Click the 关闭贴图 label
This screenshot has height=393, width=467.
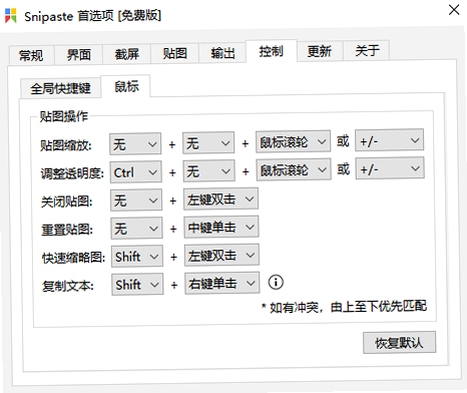point(66,202)
